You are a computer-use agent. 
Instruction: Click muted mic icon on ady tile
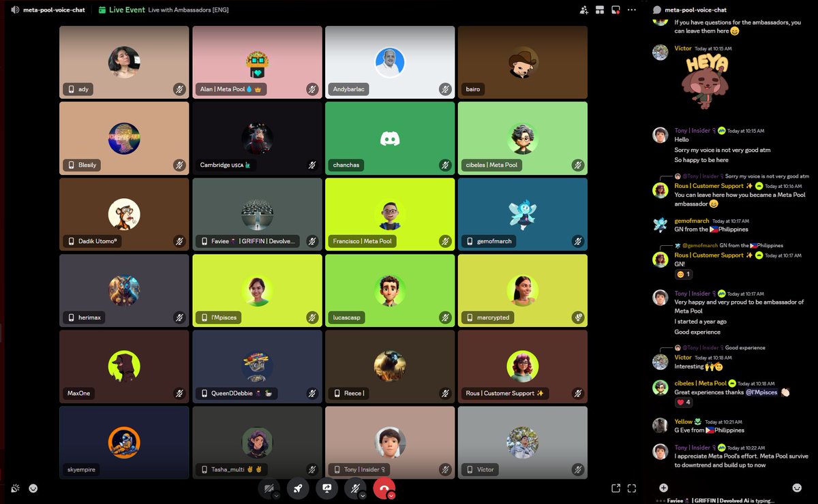pyautogui.click(x=179, y=89)
